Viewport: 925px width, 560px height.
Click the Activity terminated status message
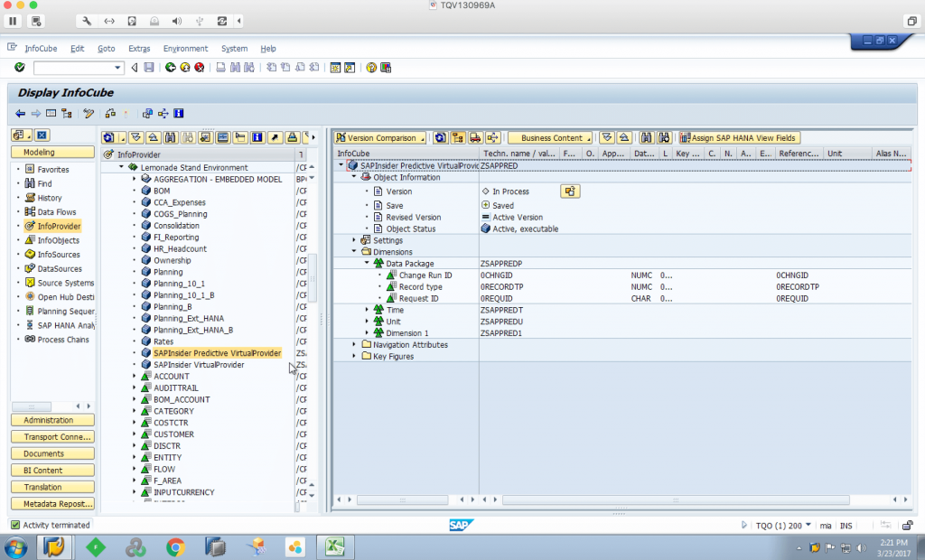click(x=57, y=525)
